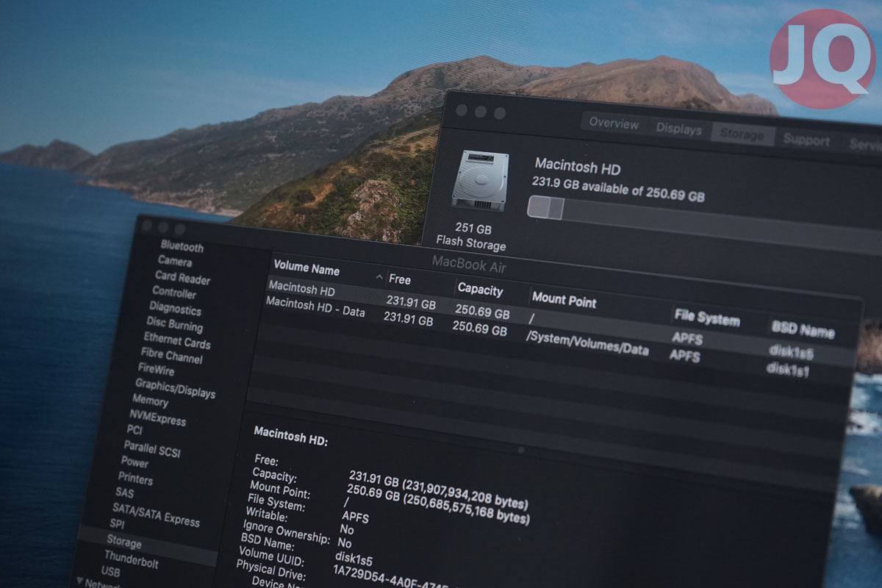Select the PCI sidebar item

click(x=135, y=430)
